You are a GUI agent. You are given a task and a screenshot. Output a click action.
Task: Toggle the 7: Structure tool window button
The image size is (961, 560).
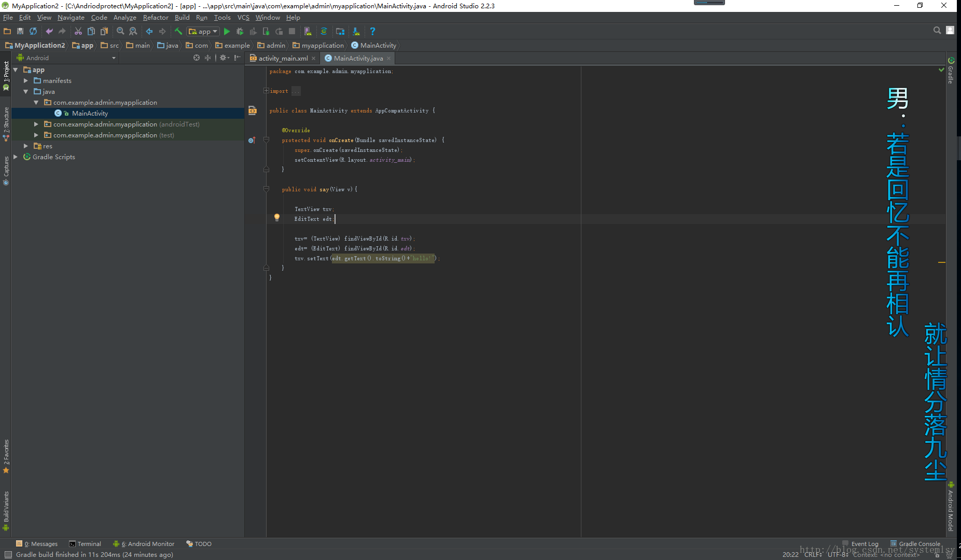click(x=6, y=124)
